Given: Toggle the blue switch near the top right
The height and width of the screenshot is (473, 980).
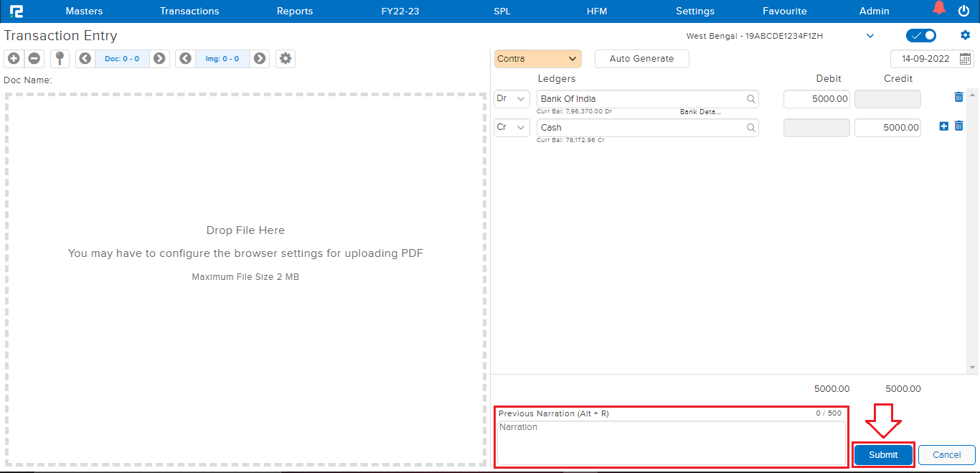Looking at the screenshot, I should pyautogui.click(x=921, y=36).
